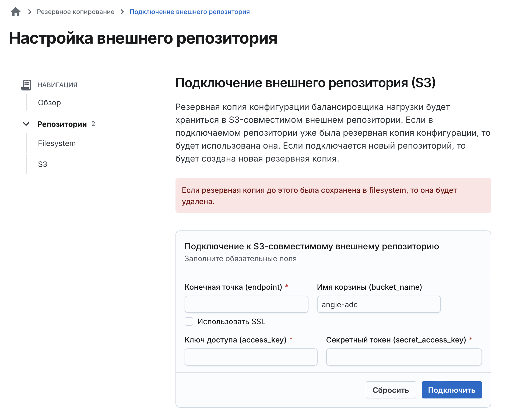Go to the home page icon
506x420 pixels.
pos(16,12)
